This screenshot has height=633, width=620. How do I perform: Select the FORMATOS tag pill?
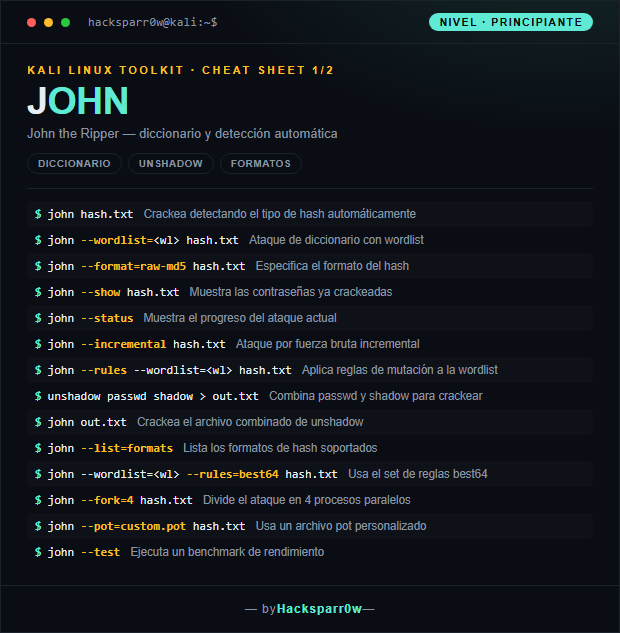[x=261, y=163]
